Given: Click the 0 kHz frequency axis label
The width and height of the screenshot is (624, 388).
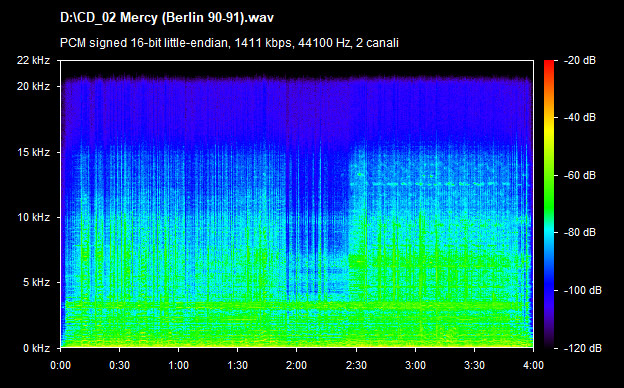Looking at the screenshot, I should 36,348.
